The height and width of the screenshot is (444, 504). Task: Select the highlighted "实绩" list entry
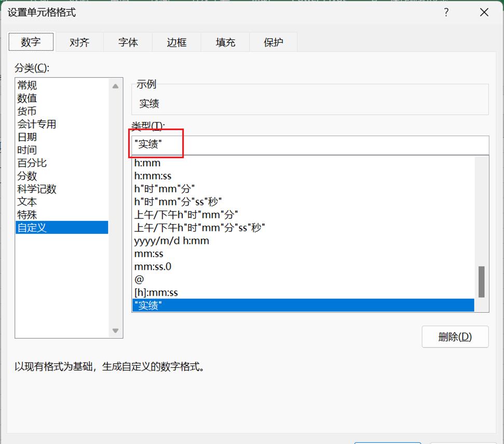[303, 305]
